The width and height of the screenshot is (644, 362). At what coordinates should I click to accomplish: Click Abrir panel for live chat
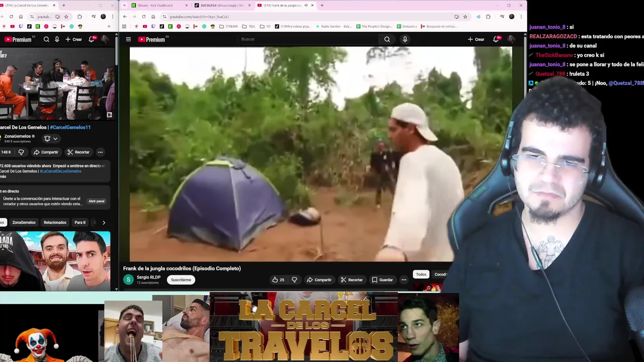(97, 201)
